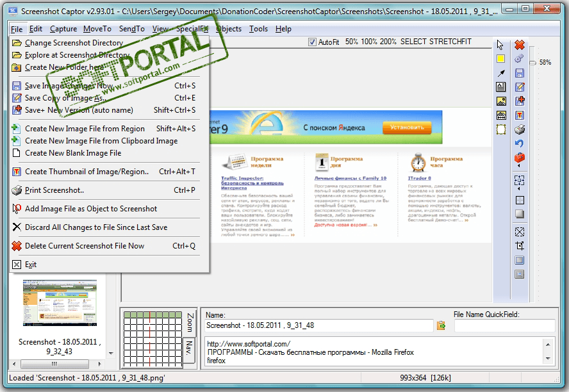This screenshot has height=392, width=569.
Task: Open the Edit menu
Action: click(x=36, y=29)
